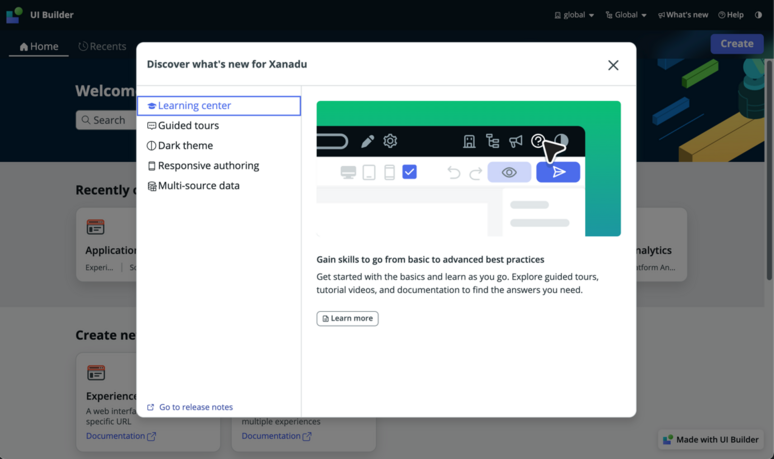Screen dimensions: 774x459
Task: Open the Go to release notes link
Action: coord(190,407)
